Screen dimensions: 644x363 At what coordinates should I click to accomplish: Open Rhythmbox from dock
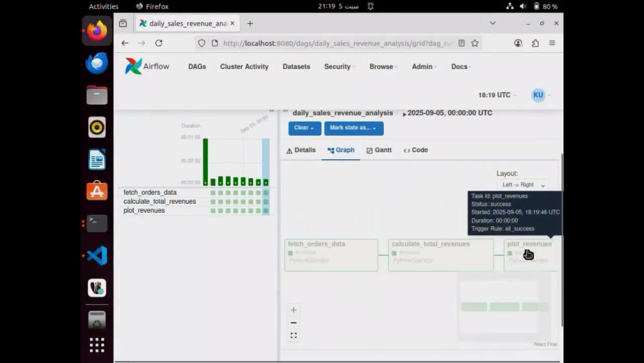pos(97,127)
